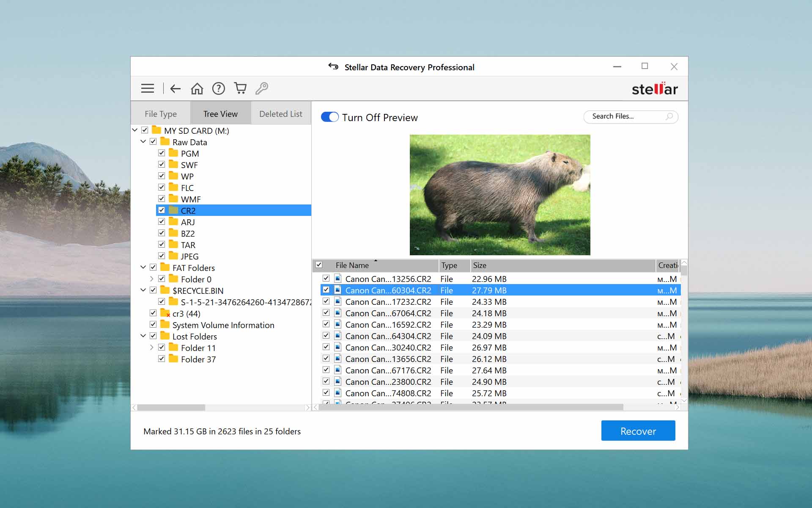The width and height of the screenshot is (812, 508).
Task: Toggle the Turn Off Preview switch
Action: tap(330, 117)
